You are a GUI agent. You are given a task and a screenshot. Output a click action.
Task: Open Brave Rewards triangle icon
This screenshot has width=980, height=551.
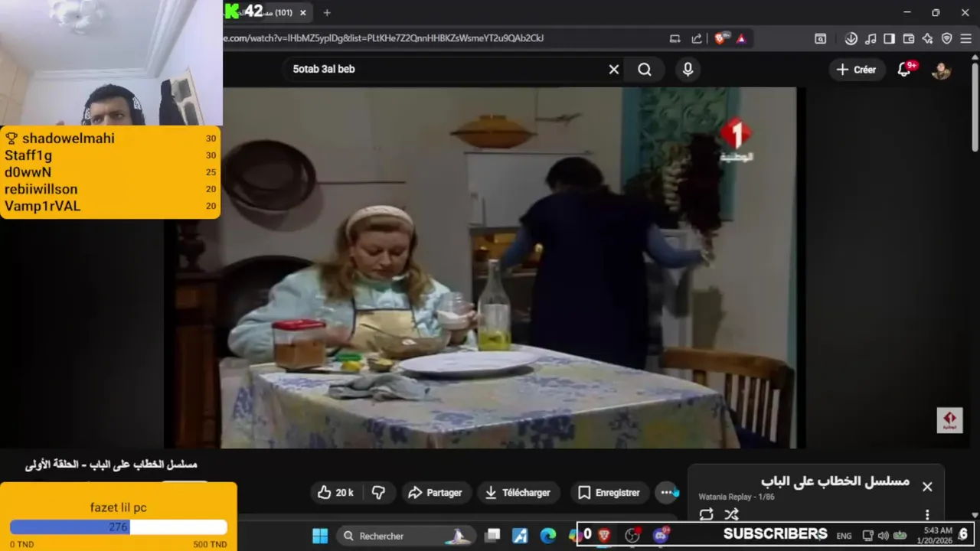(x=740, y=38)
